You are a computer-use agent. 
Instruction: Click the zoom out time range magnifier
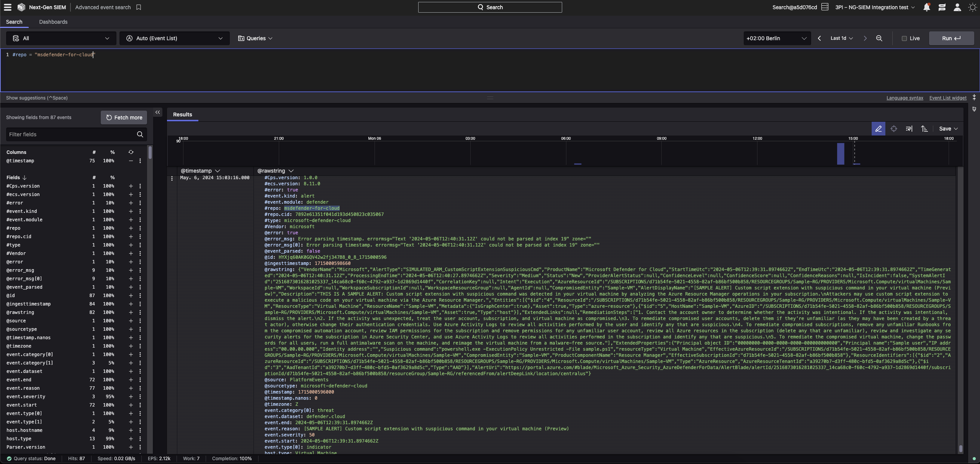[x=879, y=38]
